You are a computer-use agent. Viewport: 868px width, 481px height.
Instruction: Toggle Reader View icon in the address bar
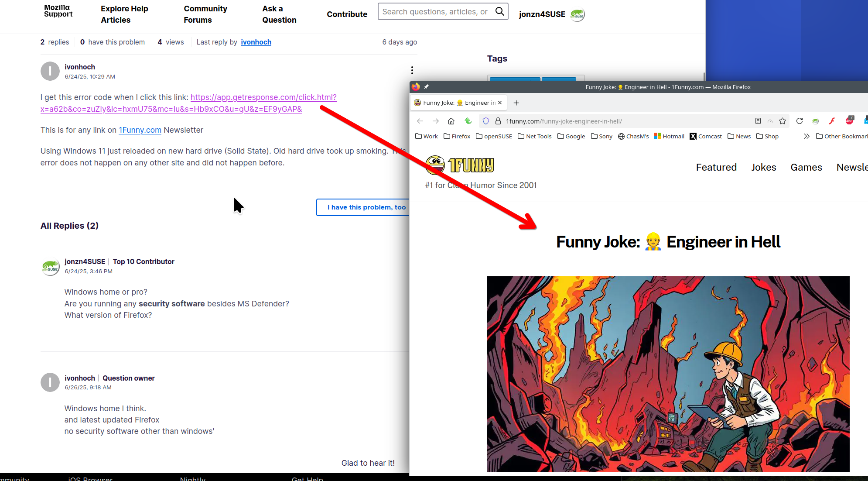click(x=758, y=121)
